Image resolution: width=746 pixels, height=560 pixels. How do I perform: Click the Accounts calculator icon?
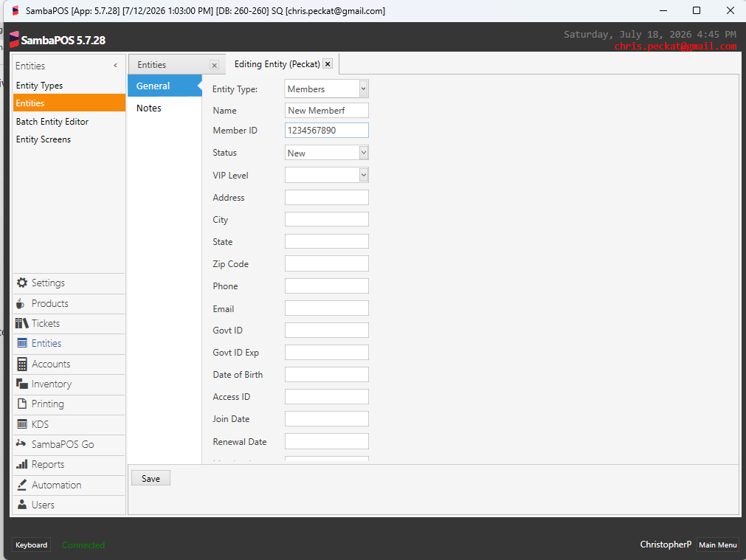[22, 364]
